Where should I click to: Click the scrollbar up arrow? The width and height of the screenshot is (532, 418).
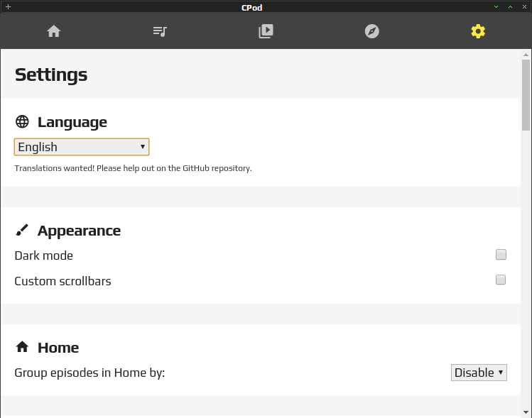526,55
